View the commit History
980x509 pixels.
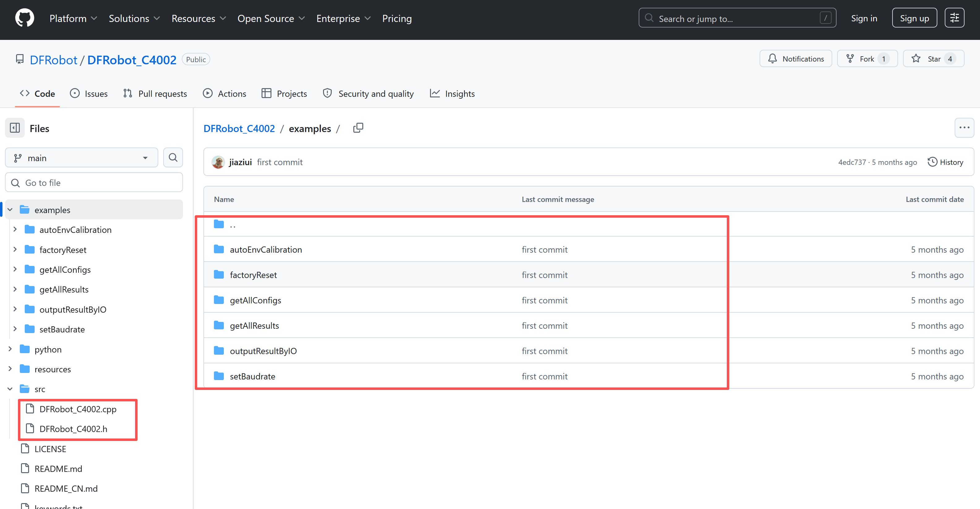tap(945, 162)
